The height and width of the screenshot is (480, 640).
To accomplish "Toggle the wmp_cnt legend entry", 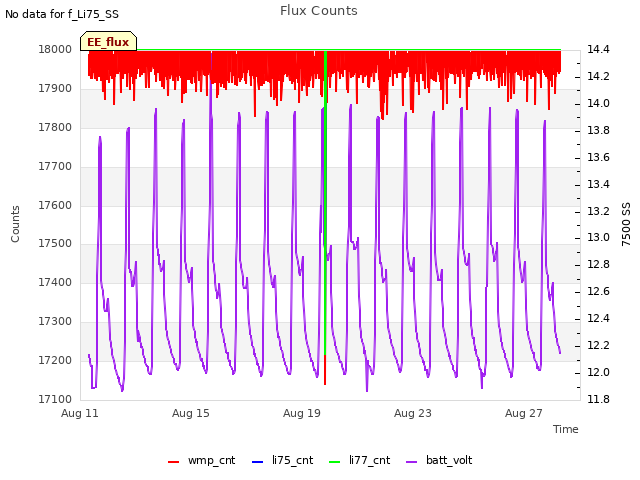I will click(x=202, y=461).
